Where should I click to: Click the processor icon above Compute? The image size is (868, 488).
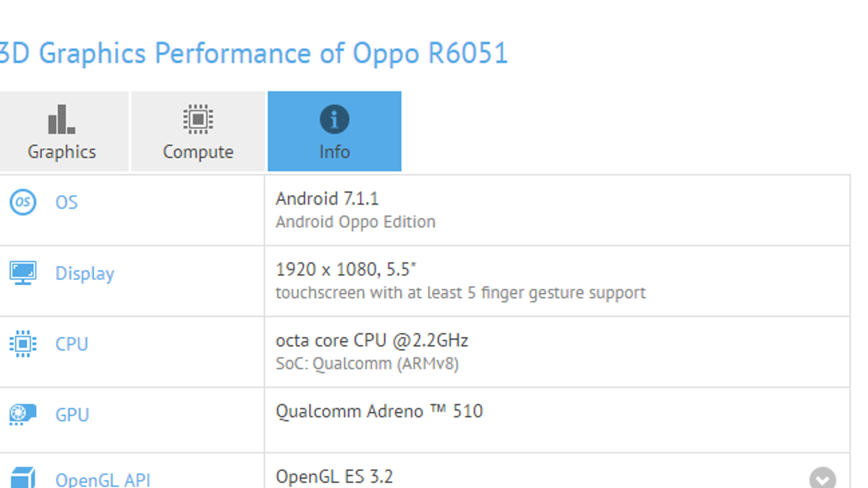click(198, 119)
